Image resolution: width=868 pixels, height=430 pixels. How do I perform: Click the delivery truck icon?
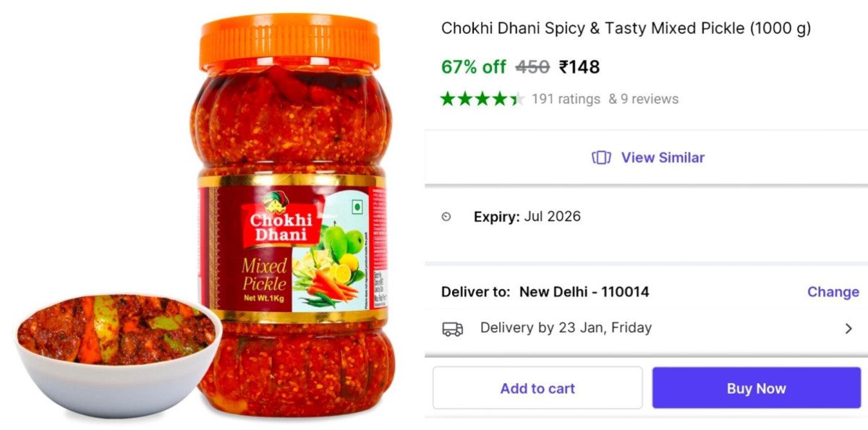453,329
